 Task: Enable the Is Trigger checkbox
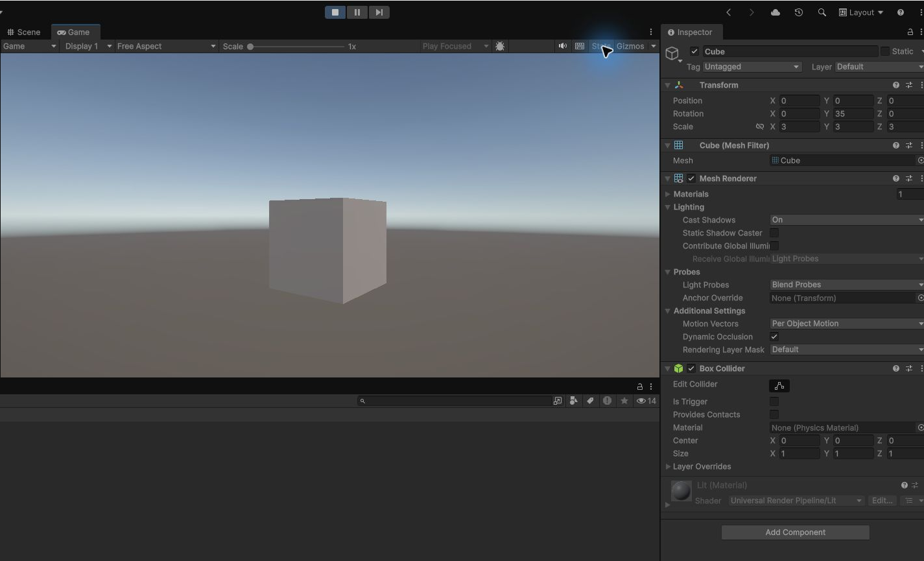tap(774, 401)
